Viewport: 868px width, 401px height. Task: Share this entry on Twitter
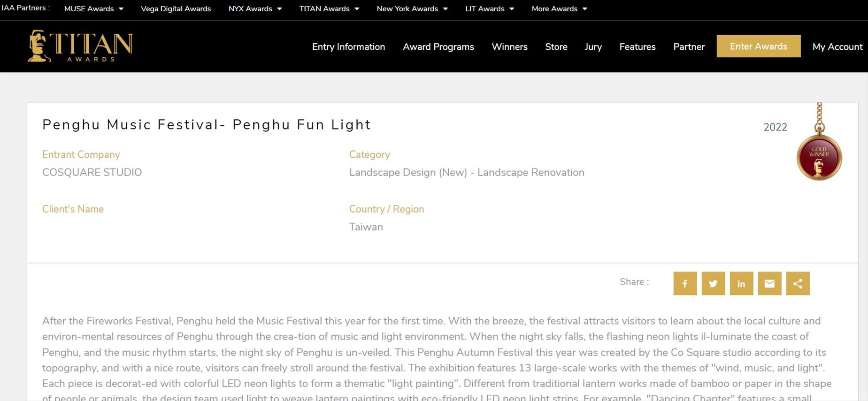coord(713,284)
